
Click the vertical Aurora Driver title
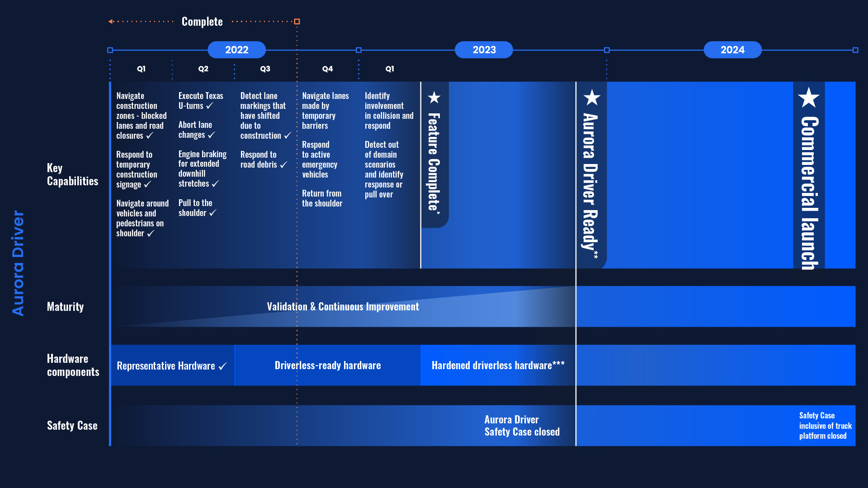(18, 263)
